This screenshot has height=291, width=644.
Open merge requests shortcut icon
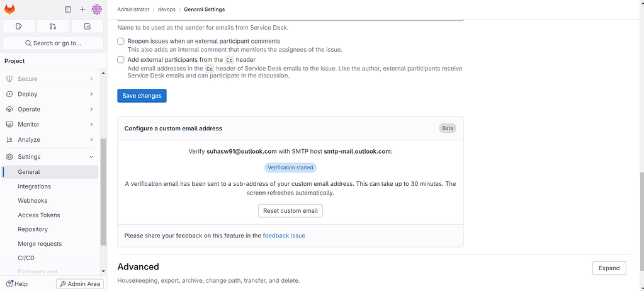(x=53, y=26)
